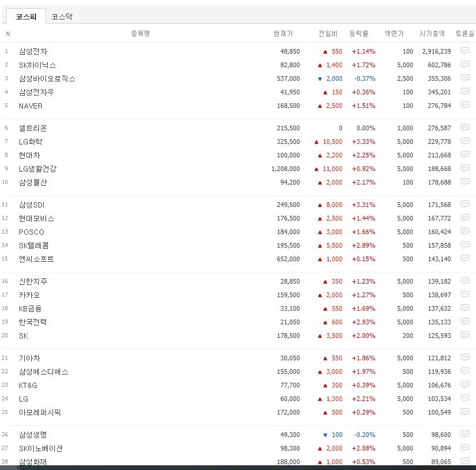The image size is (476, 470).
Task: Open discussion room icon for 카카오
Action: [465, 294]
